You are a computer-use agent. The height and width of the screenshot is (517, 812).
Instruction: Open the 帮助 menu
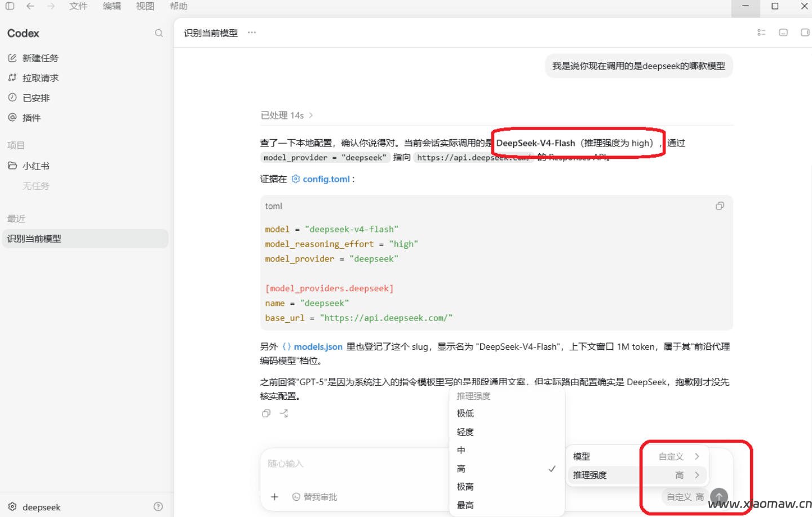coord(178,6)
